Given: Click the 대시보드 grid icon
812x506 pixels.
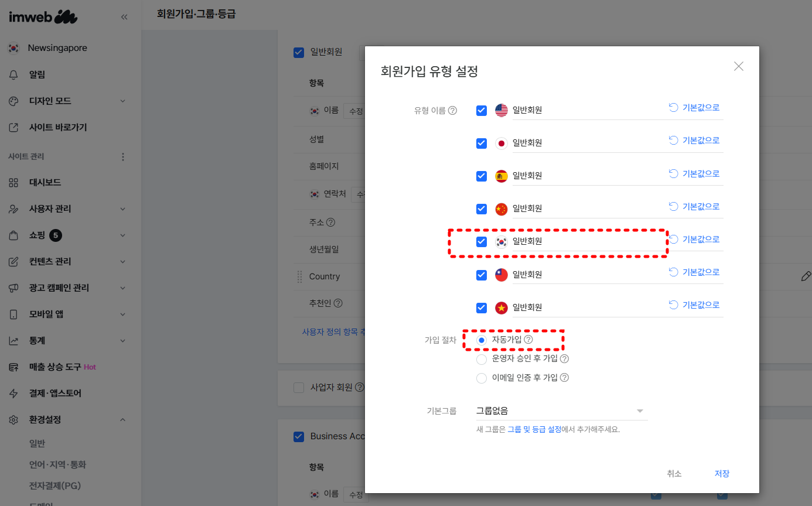Looking at the screenshot, I should tap(13, 183).
